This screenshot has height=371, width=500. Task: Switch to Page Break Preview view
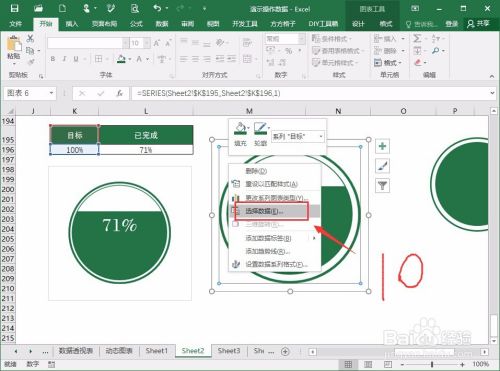click(x=388, y=364)
